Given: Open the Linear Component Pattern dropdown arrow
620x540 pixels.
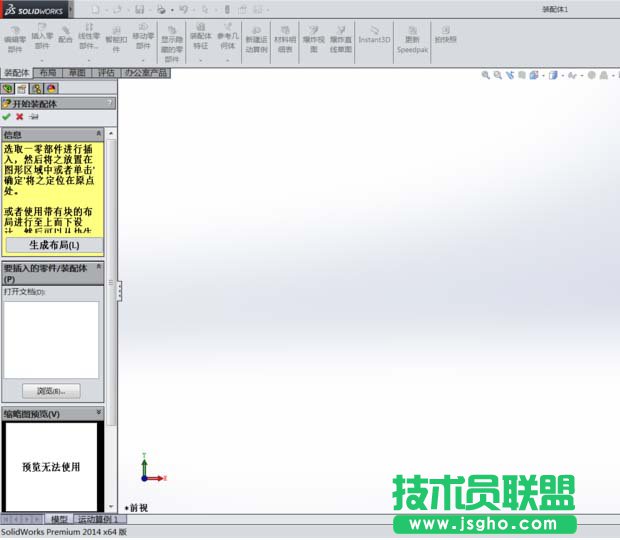Looking at the screenshot, I should click(89, 60).
